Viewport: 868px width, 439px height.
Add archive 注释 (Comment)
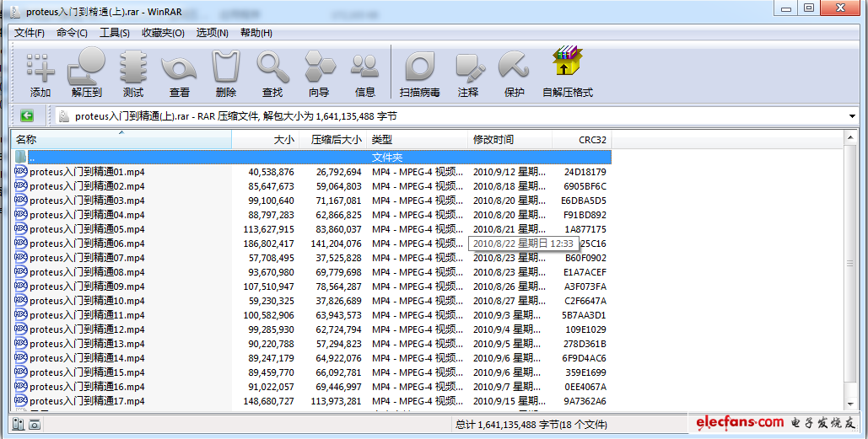click(468, 73)
